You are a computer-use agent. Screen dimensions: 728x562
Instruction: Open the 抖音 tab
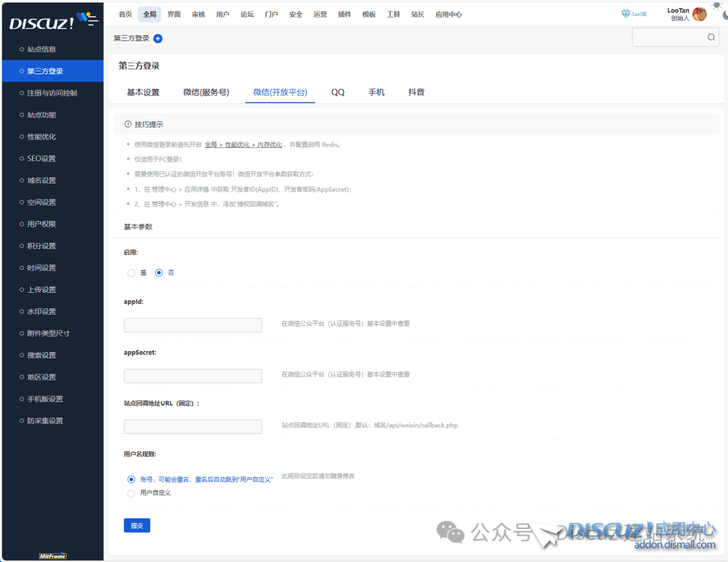416,92
